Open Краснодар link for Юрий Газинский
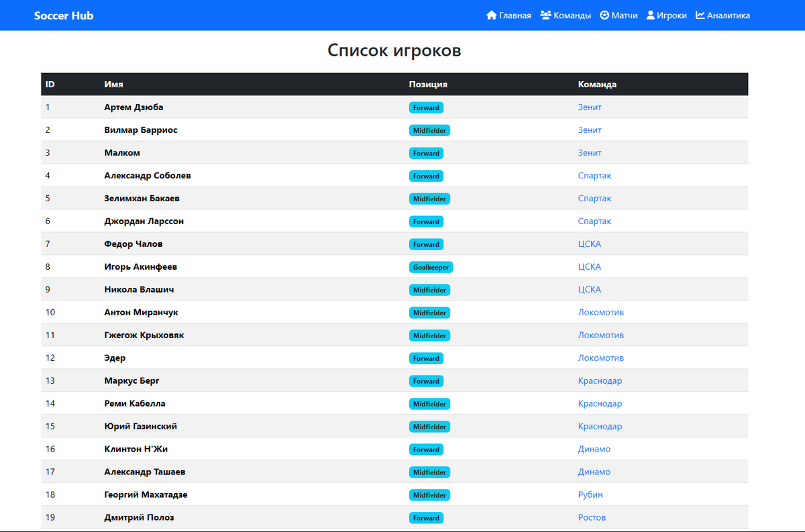The width and height of the screenshot is (805, 532). point(600,427)
